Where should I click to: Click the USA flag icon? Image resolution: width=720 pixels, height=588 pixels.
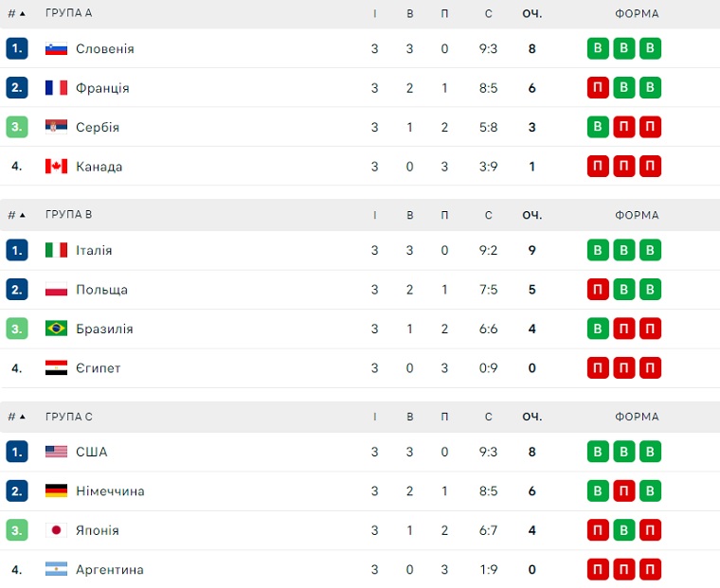click(56, 453)
